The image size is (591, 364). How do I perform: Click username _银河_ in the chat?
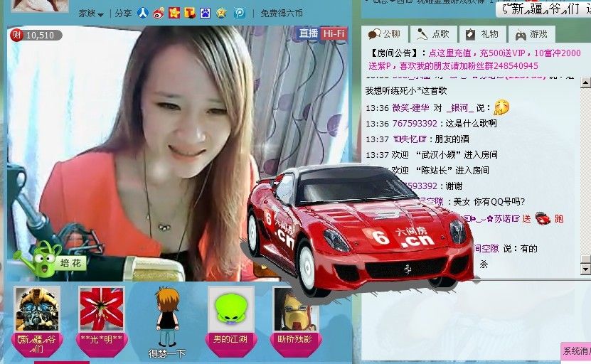[x=459, y=108]
